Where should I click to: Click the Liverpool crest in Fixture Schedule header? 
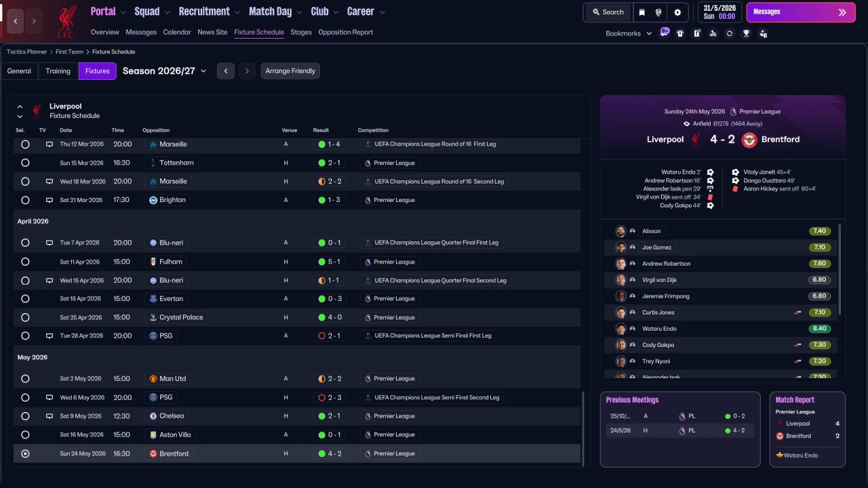37,111
